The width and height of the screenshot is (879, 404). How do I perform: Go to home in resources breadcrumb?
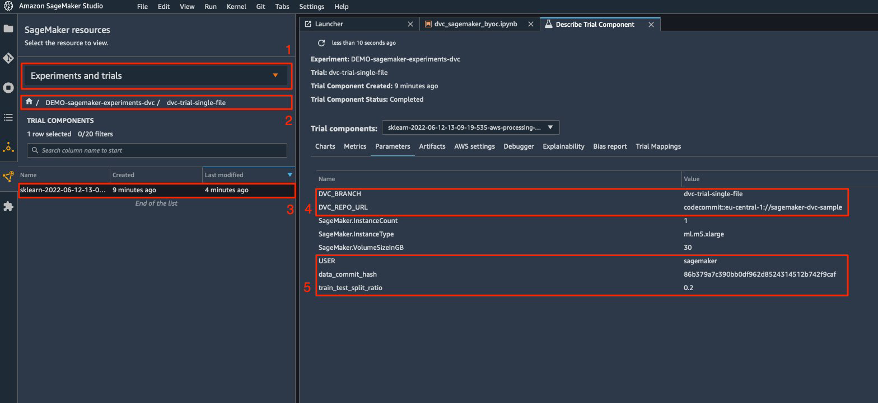click(x=29, y=102)
